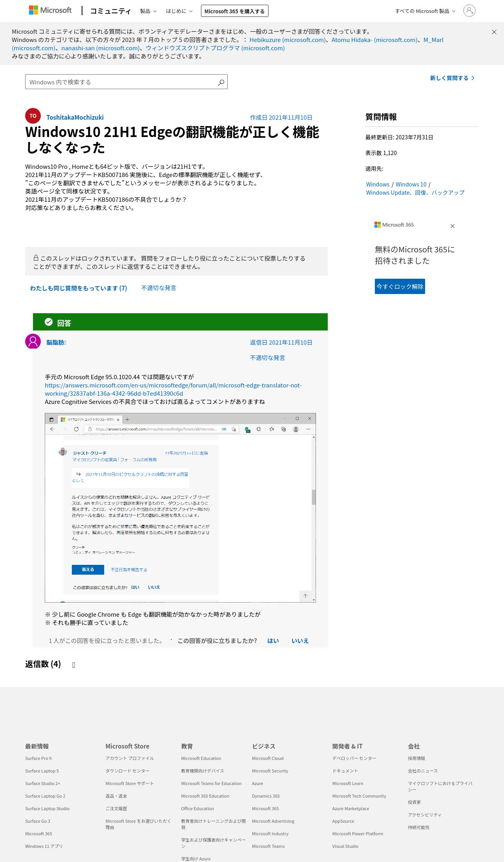Open ToshitakaMochizuki profile link
The image size is (504, 862).
tap(75, 117)
